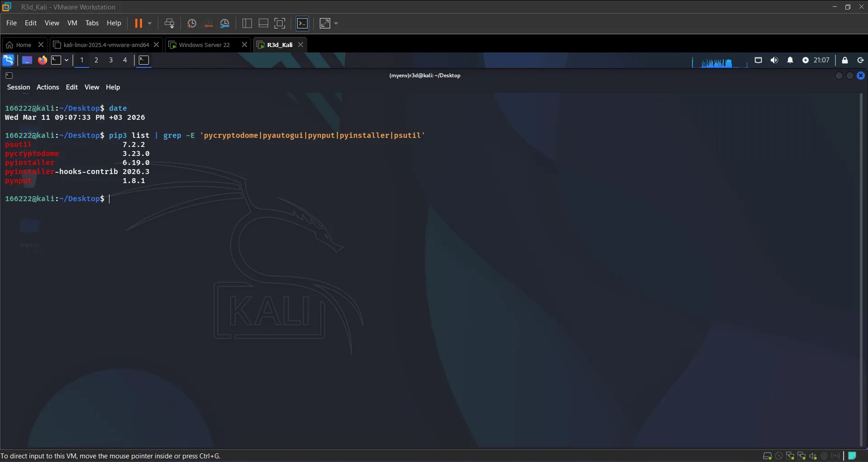This screenshot has width=868, height=462.
Task: Close the kali-linux-2025.4-vmware-amd64 tab
Action: (x=157, y=45)
